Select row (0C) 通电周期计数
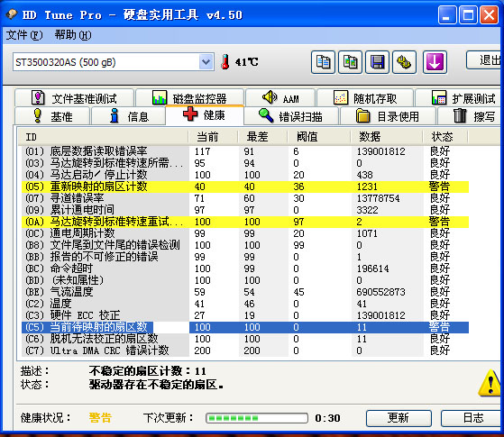504x437 pixels. click(245, 233)
